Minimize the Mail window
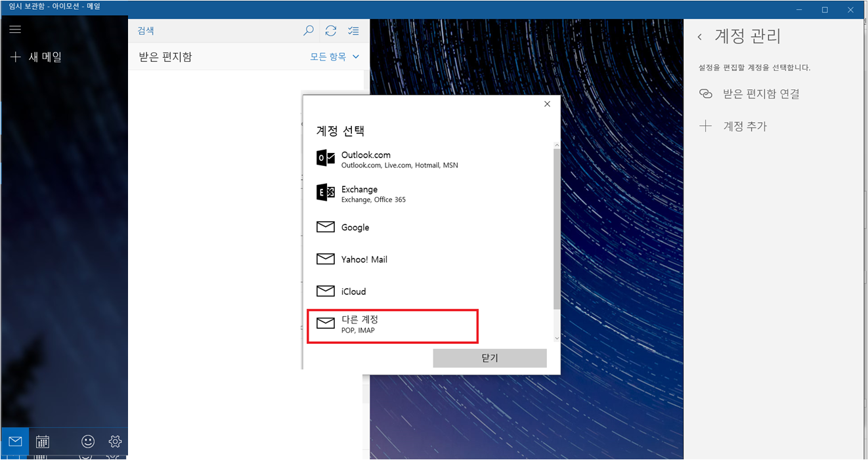 799,9
